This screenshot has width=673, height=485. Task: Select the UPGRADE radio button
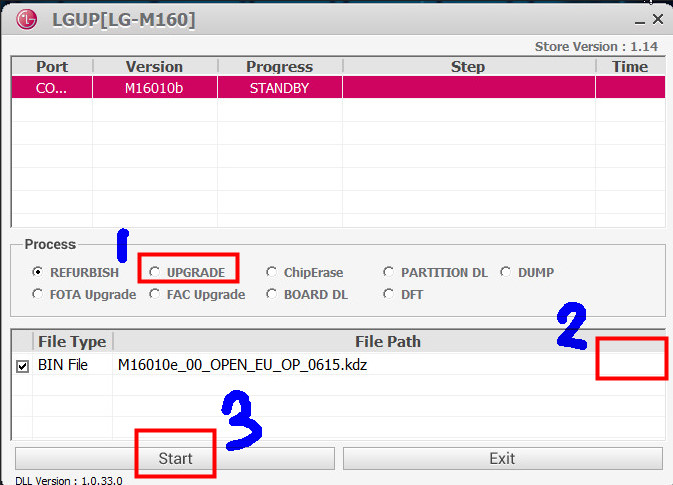click(155, 272)
